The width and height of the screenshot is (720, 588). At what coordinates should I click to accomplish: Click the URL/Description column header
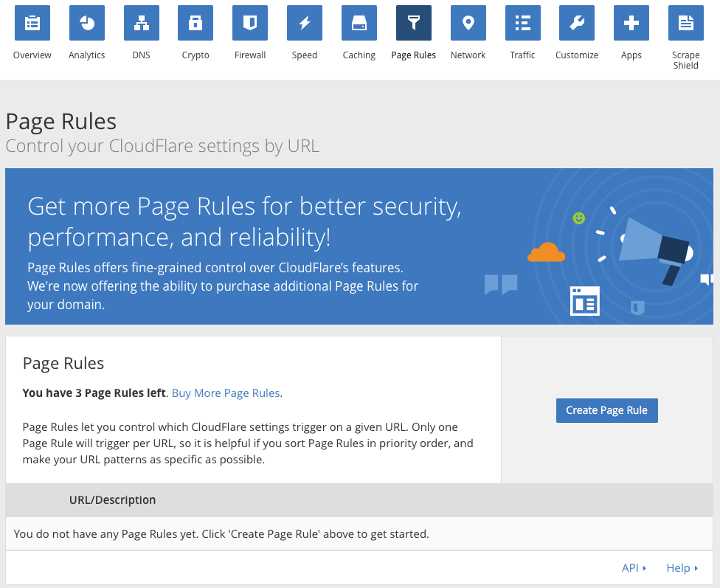112,499
